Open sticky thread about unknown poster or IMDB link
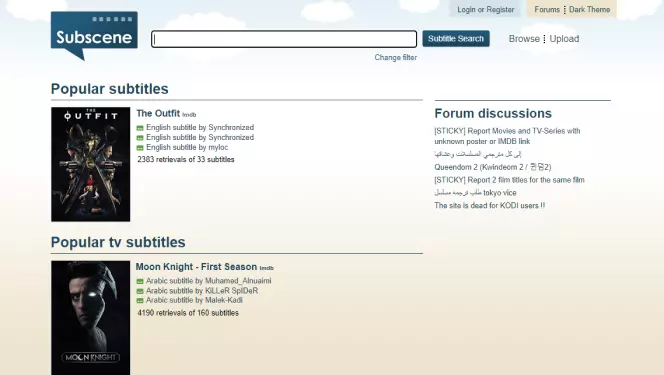 tap(507, 136)
